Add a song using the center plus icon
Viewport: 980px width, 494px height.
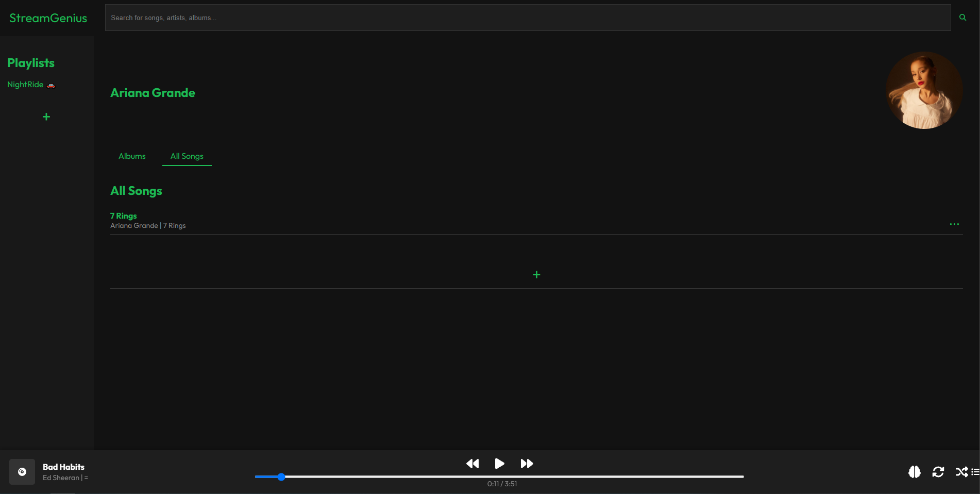536,274
